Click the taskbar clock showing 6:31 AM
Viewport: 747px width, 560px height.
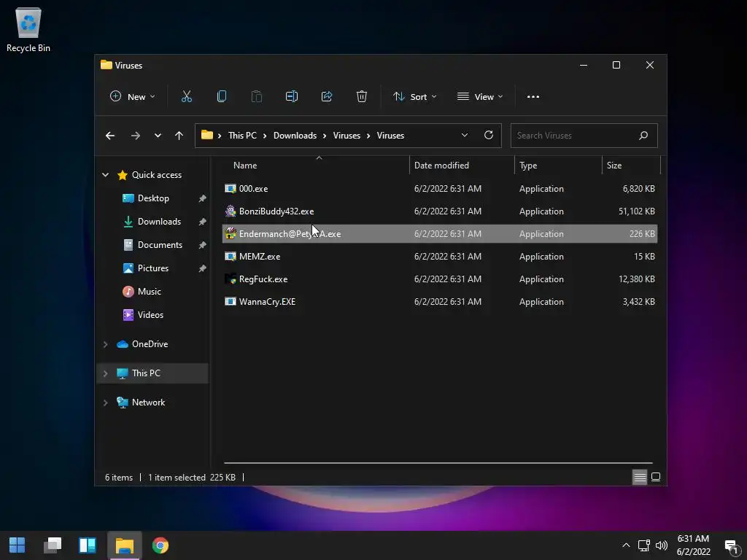point(694,545)
